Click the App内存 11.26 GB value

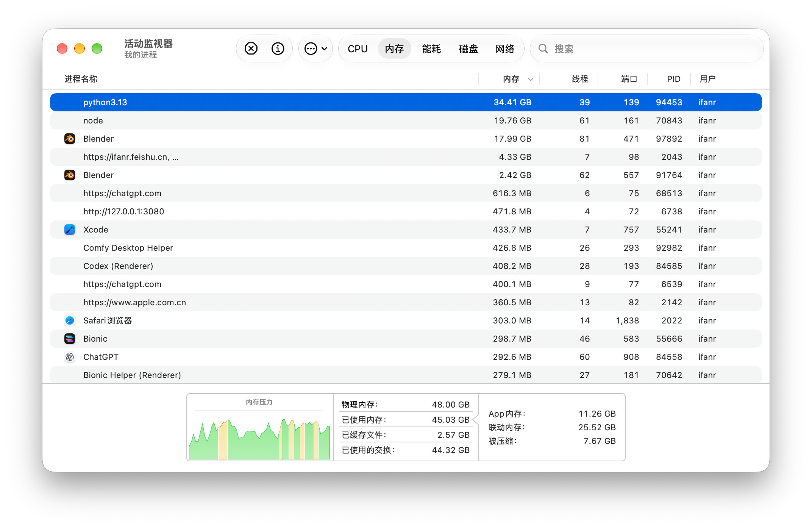597,414
